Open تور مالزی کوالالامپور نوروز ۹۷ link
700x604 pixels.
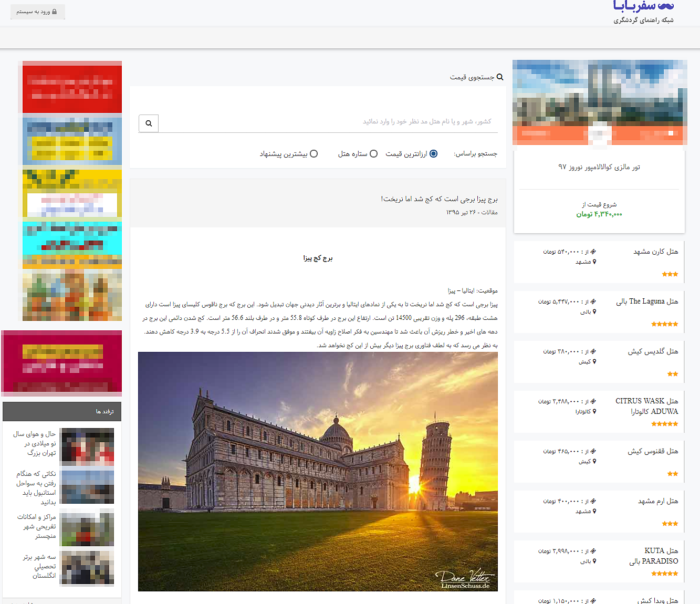(x=599, y=167)
